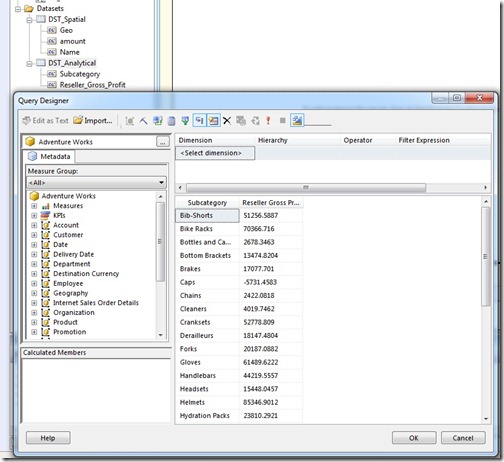Toggle the Design Mode icon
504x462 pixels.
(297, 120)
